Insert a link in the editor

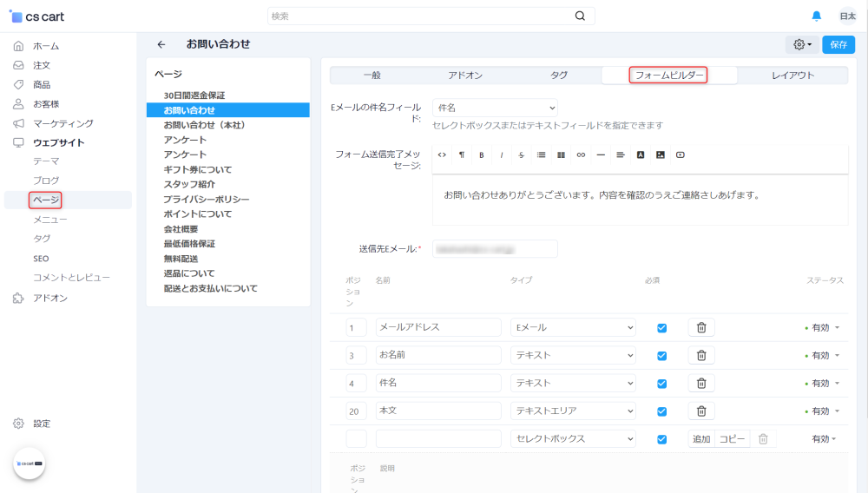581,154
